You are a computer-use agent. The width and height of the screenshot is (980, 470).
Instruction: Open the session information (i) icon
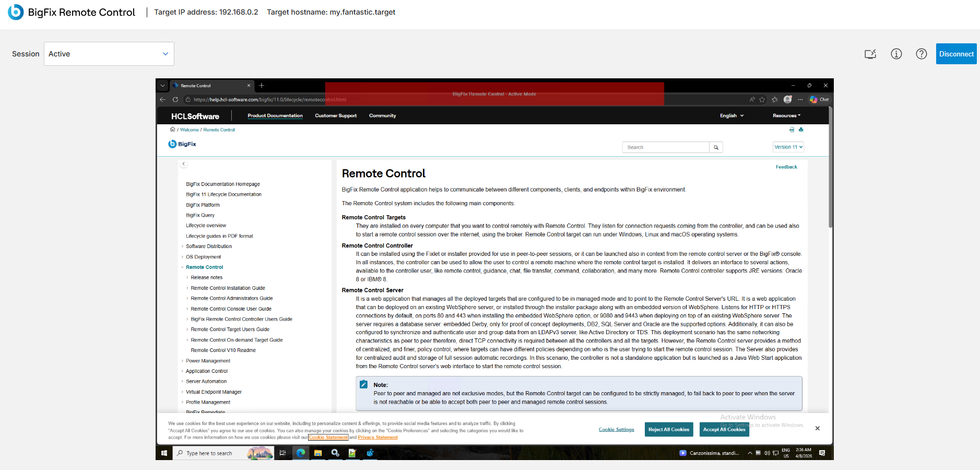896,54
